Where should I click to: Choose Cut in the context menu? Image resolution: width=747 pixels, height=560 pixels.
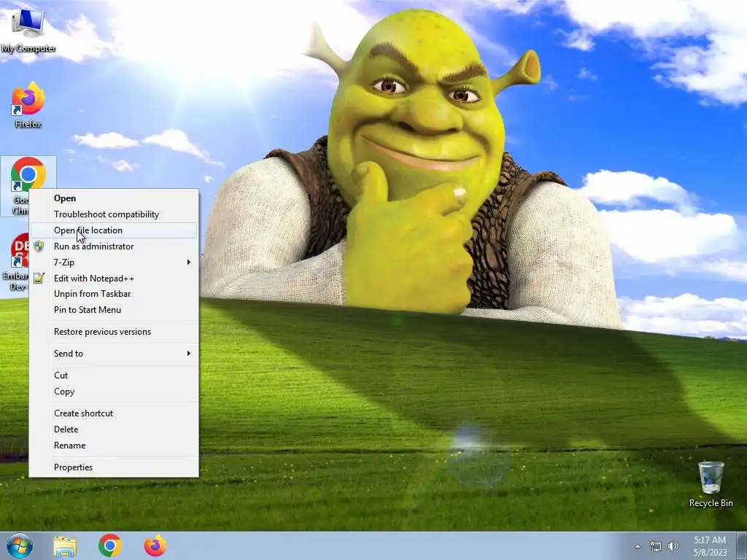[x=114, y=376]
